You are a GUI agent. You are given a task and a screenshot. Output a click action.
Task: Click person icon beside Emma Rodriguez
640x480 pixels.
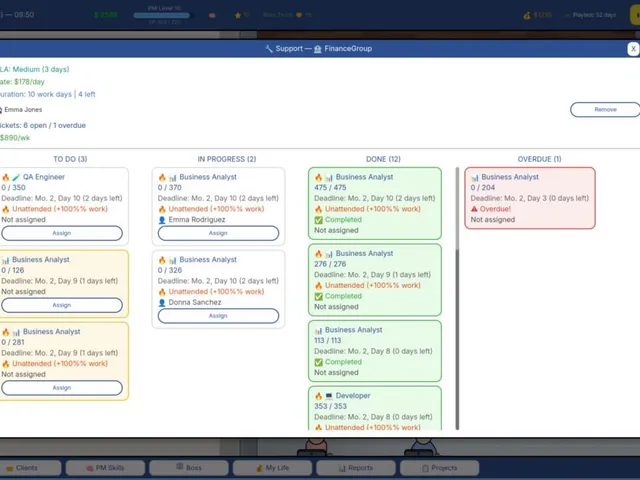(x=162, y=220)
